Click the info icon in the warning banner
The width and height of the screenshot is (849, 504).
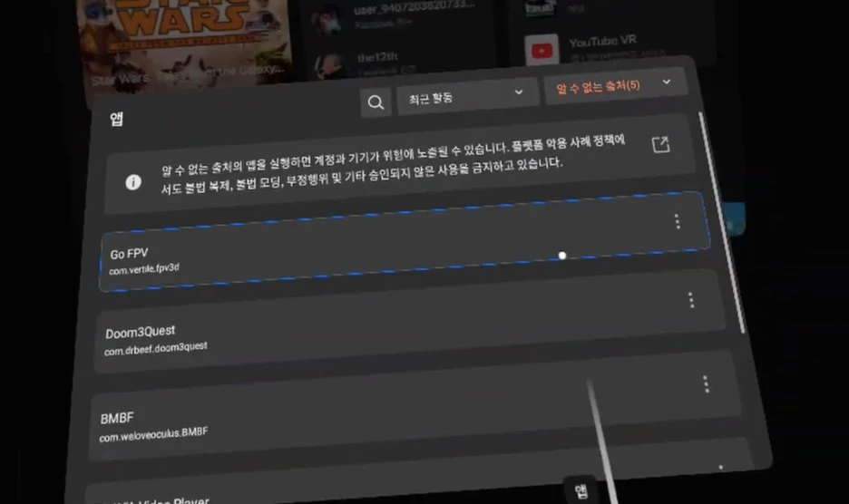pyautogui.click(x=133, y=182)
